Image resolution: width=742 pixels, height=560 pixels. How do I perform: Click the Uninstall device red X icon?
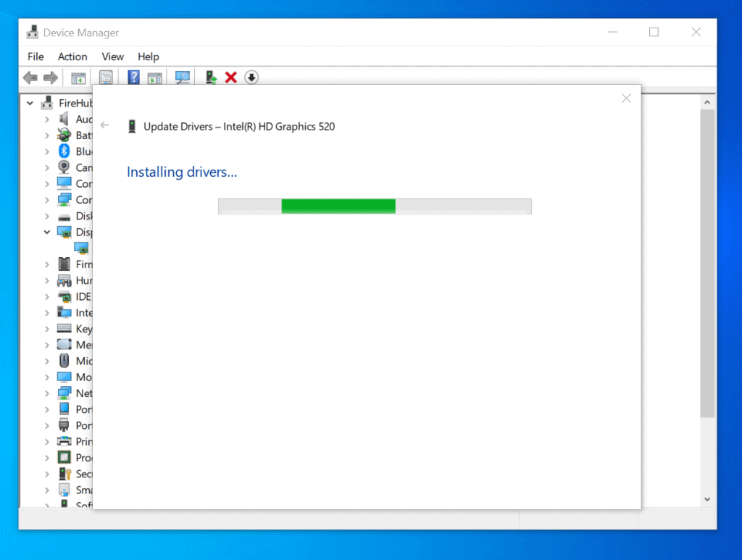[230, 77]
